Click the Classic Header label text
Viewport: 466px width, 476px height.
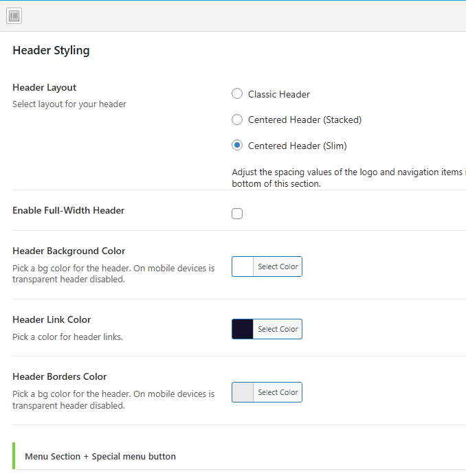click(x=279, y=94)
